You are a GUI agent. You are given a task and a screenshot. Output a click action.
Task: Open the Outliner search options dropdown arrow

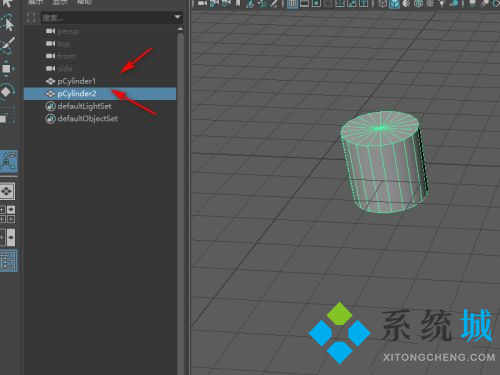[177, 17]
